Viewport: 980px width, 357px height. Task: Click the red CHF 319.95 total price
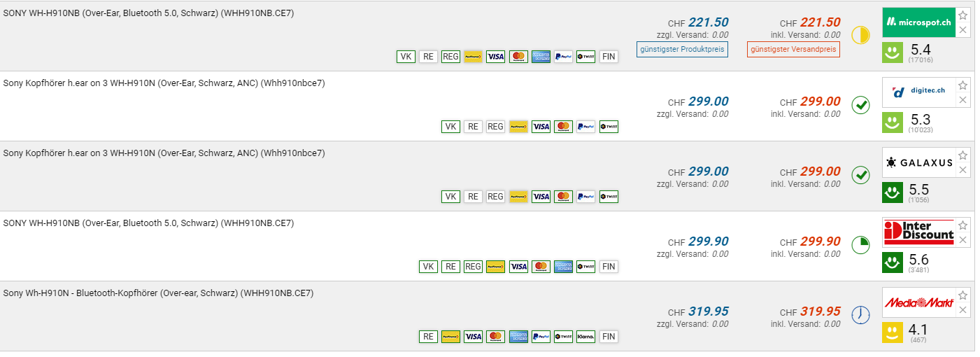[x=821, y=311]
